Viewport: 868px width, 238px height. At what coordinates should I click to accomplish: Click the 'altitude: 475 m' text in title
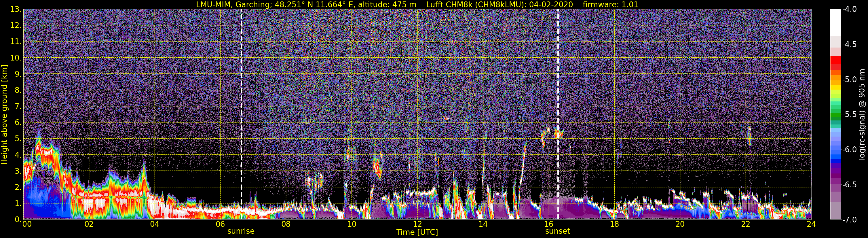click(x=387, y=4)
